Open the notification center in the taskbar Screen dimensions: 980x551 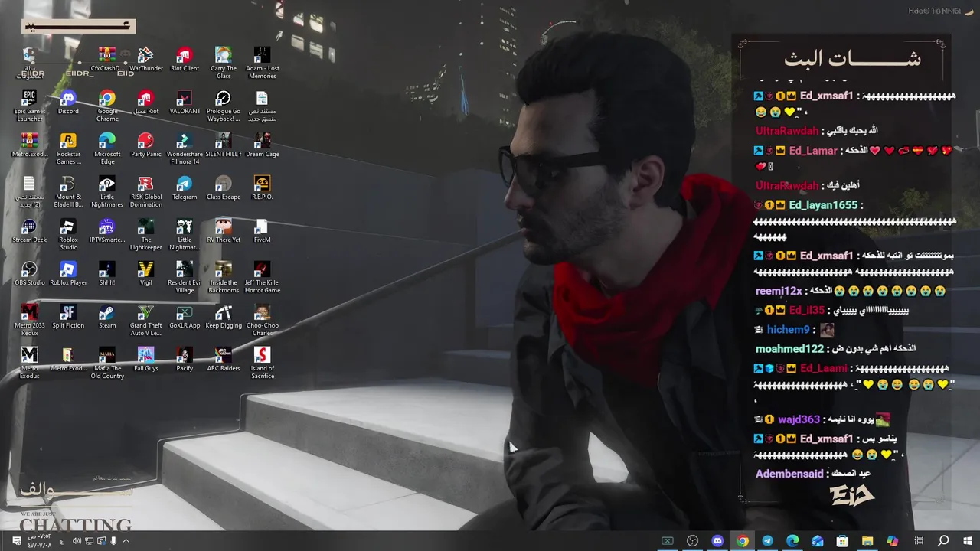click(17, 541)
